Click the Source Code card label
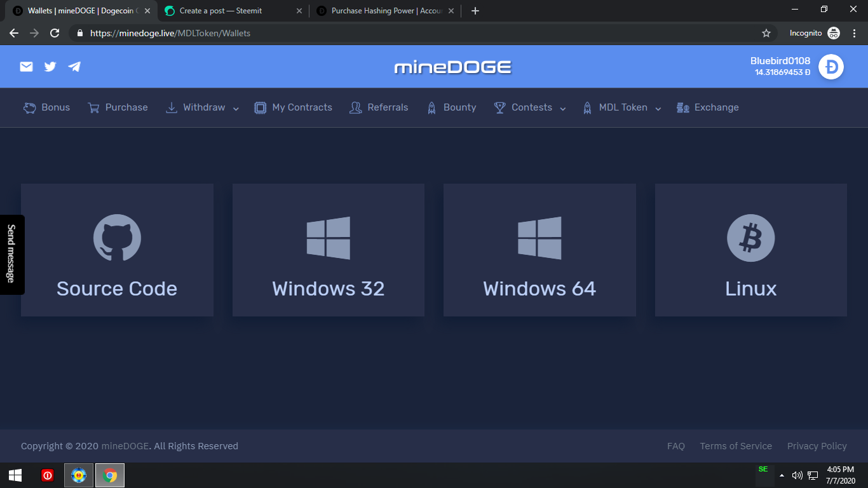868x488 pixels. pyautogui.click(x=117, y=288)
